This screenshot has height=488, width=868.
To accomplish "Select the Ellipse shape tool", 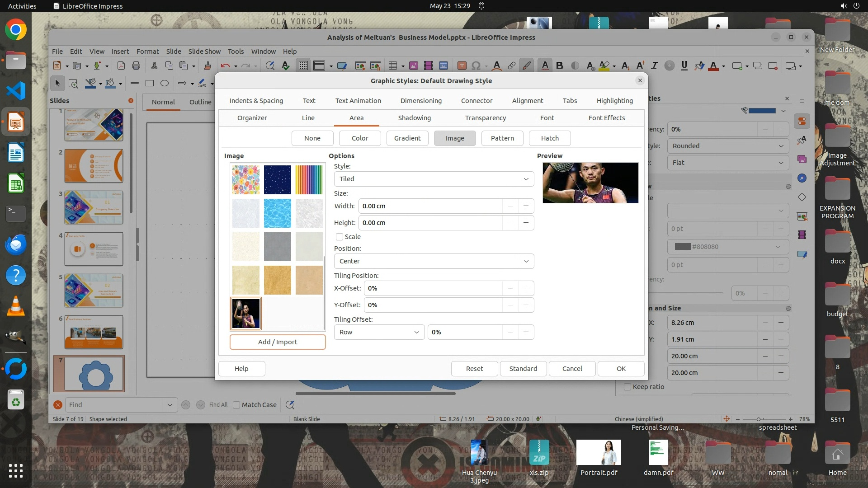I will click(x=165, y=83).
